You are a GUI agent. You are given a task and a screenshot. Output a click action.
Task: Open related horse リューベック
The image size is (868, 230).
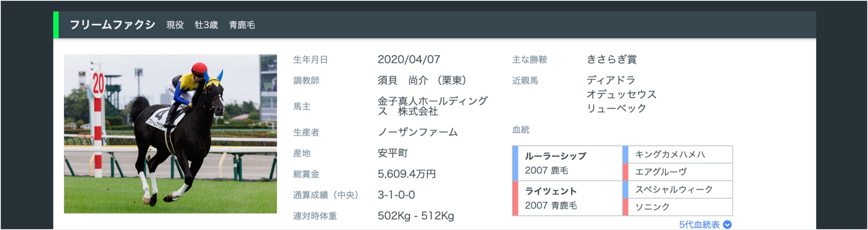click(x=616, y=108)
